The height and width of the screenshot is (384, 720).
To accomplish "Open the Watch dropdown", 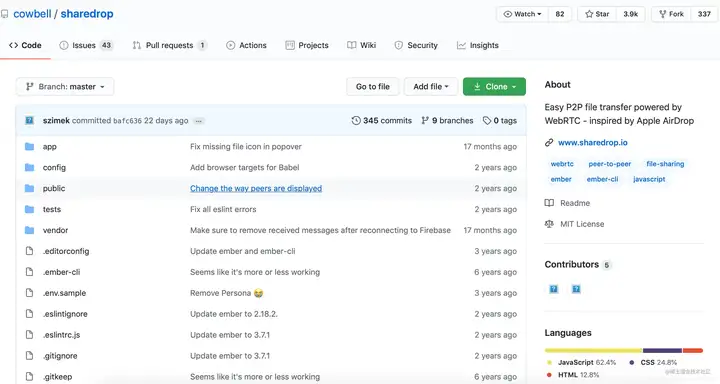I will [522, 14].
